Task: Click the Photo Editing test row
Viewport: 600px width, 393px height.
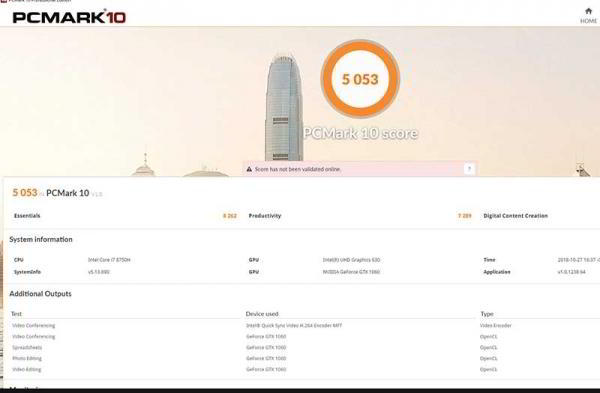Action: pyautogui.click(x=304, y=359)
